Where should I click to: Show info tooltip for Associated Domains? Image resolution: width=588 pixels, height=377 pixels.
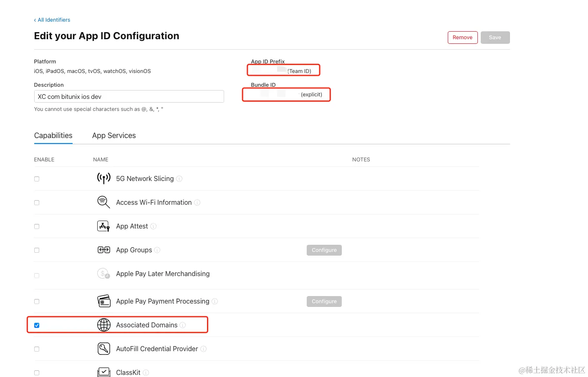point(183,325)
